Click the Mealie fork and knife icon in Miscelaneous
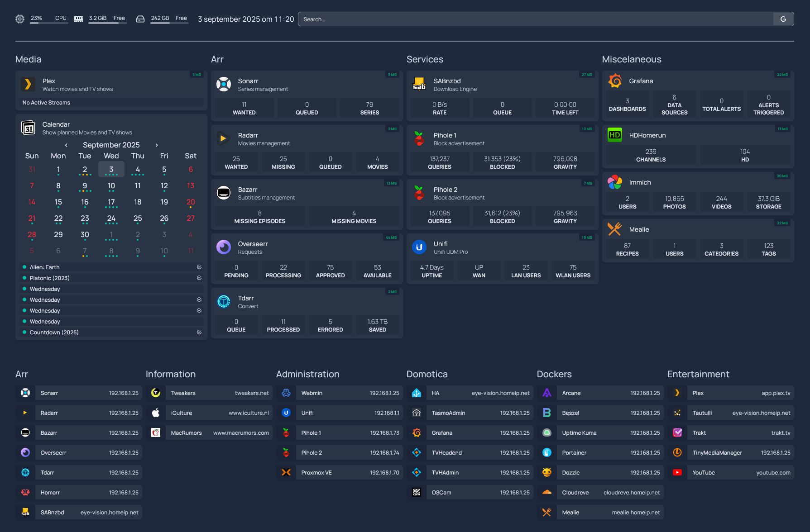Viewport: 810px width, 532px height. click(615, 229)
